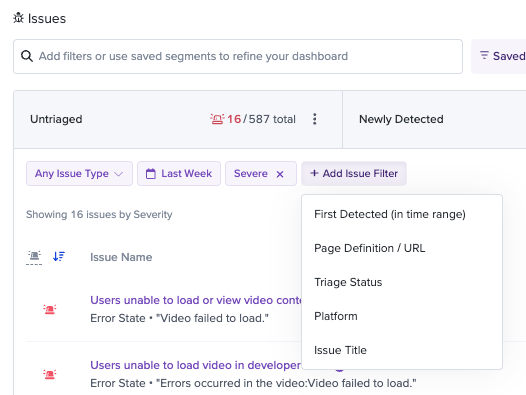This screenshot has width=526, height=395.
Task: Focus the add filters search field
Action: 238,56
